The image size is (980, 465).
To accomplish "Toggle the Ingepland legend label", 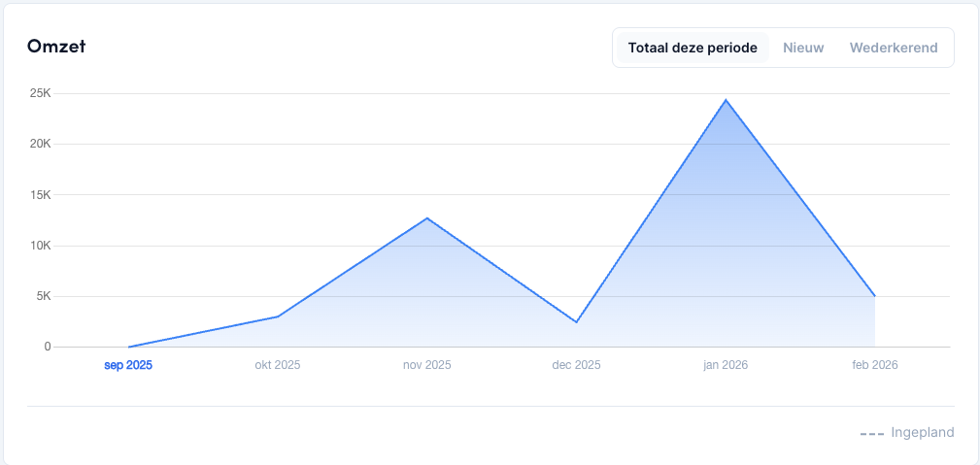I will click(x=922, y=433).
